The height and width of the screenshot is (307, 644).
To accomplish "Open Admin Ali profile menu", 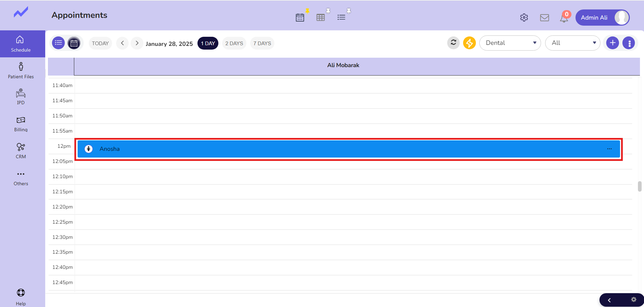I will (602, 18).
